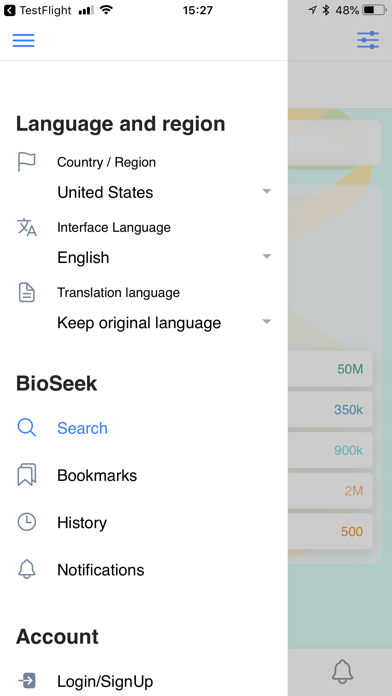Image resolution: width=392 pixels, height=696 pixels.
Task: Select the Search menu item
Action: pyautogui.click(x=83, y=428)
